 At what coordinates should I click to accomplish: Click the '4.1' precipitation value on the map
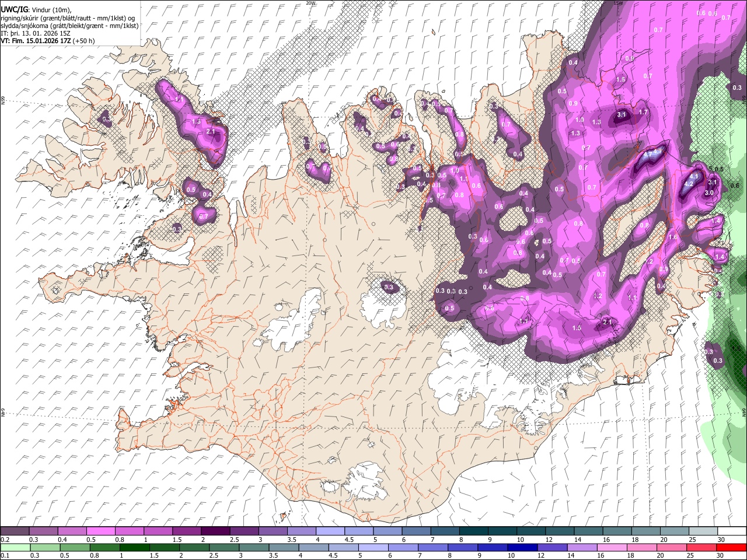[694, 176]
